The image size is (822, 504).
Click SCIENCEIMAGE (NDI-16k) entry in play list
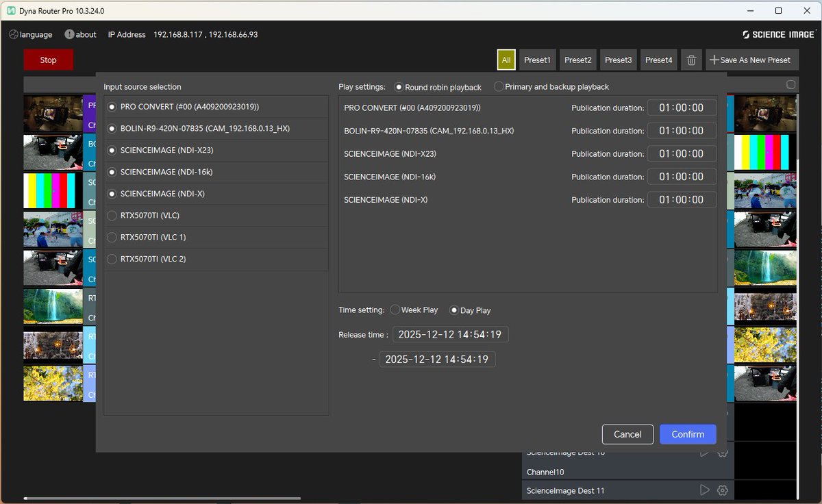click(390, 177)
